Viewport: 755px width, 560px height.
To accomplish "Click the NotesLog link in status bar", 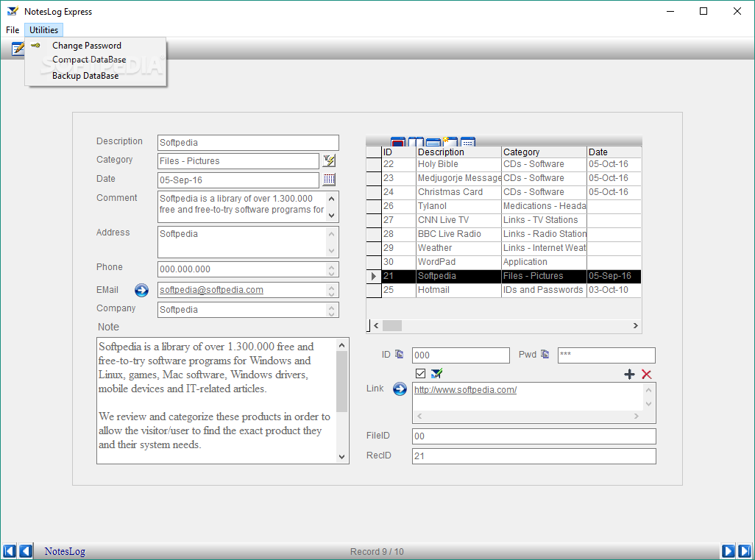I will 65,551.
